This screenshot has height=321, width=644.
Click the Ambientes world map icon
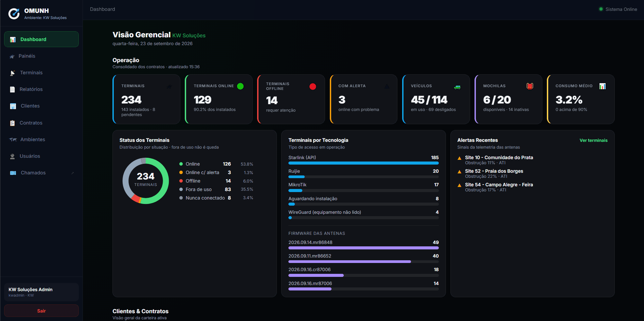click(x=13, y=139)
